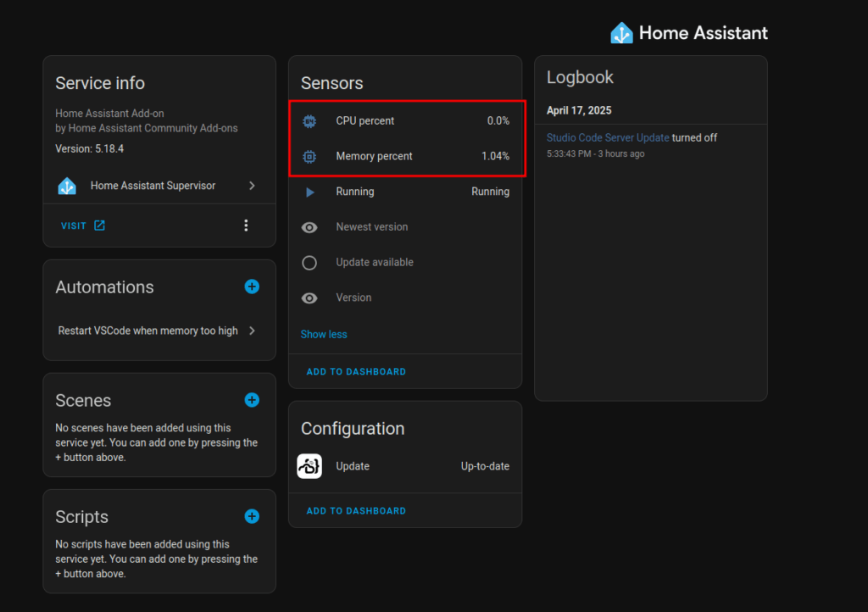Click the VISIT link
Screen dimensions: 868x612
click(74, 225)
